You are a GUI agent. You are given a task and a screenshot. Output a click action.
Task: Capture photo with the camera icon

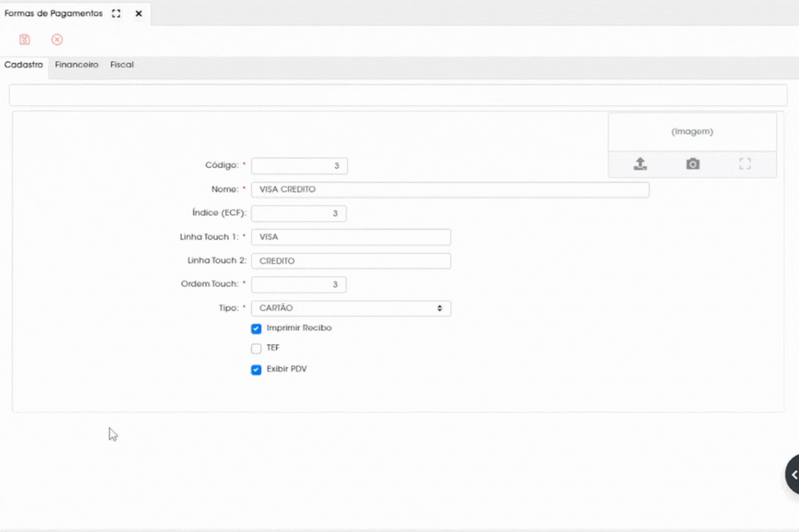[x=692, y=164]
